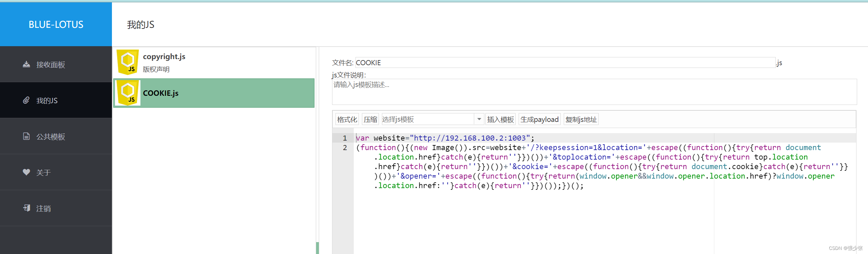Open the 选择js模板 combo box
The height and width of the screenshot is (254, 868).
[432, 120]
